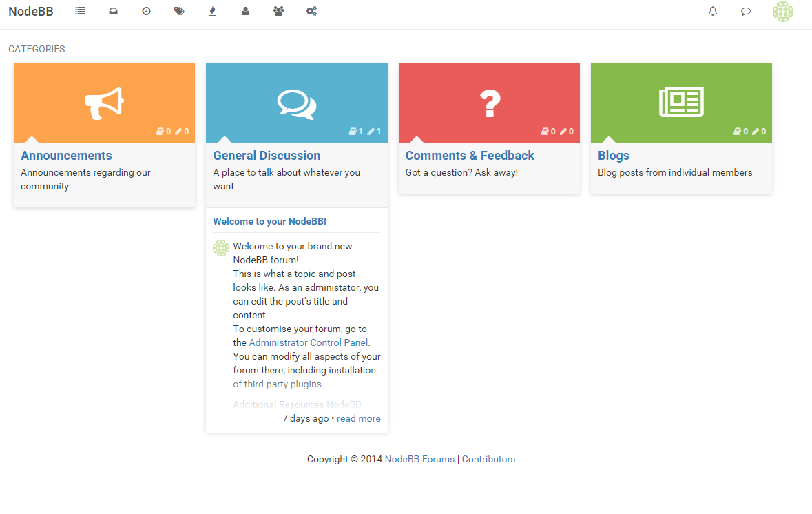812x514 pixels.
Task: Open the groups icon in navbar
Action: tap(279, 11)
